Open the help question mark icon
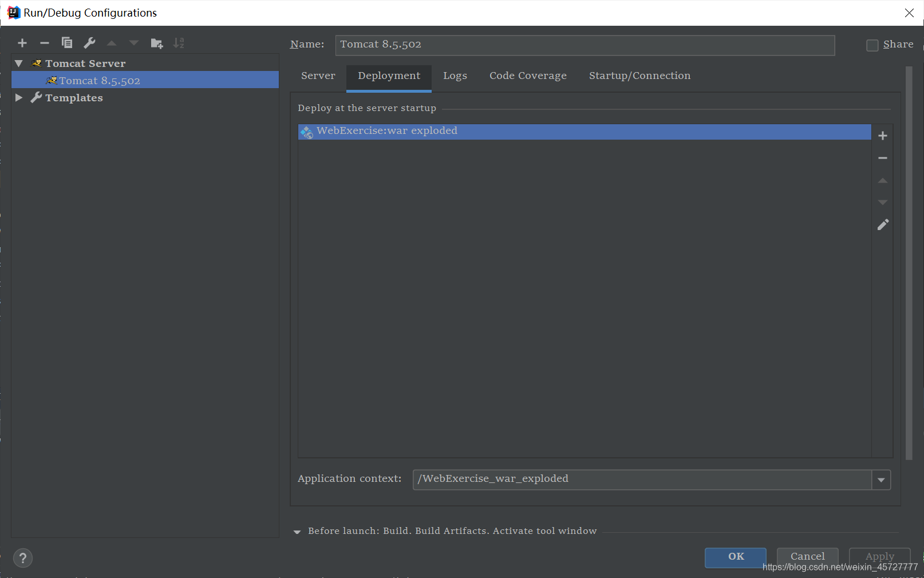 22,558
